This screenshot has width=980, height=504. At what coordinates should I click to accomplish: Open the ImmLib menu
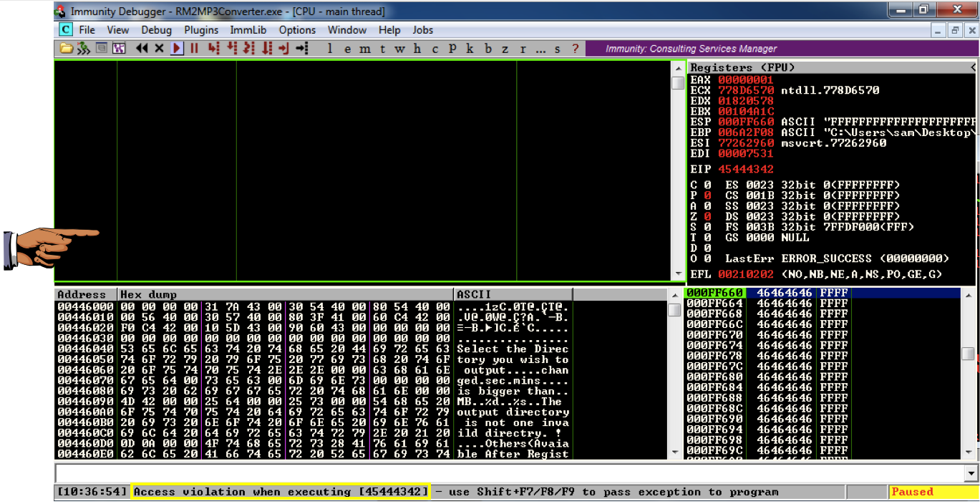point(248,30)
